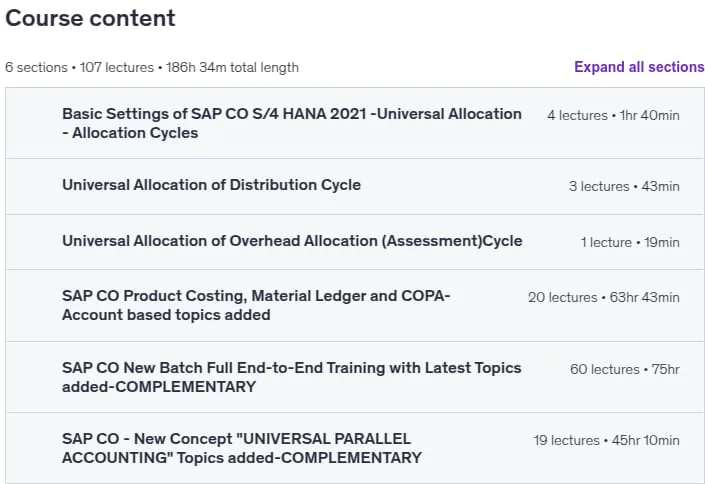Open the Overhead Allocation (Assessment) Cycle section
Screen dimensions: 705x484
pos(355,242)
